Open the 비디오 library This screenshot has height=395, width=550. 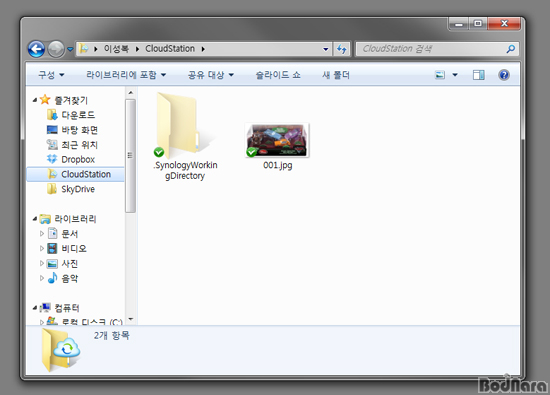click(x=74, y=249)
